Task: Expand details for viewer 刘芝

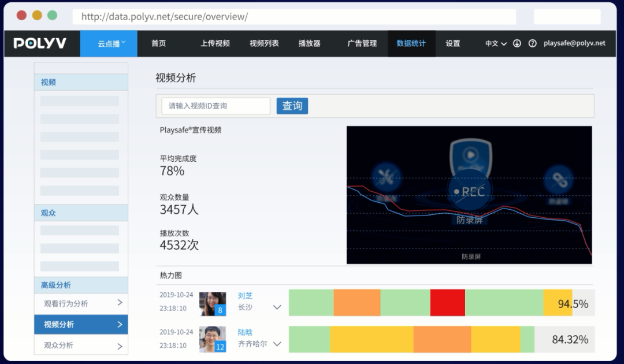Action: click(277, 307)
